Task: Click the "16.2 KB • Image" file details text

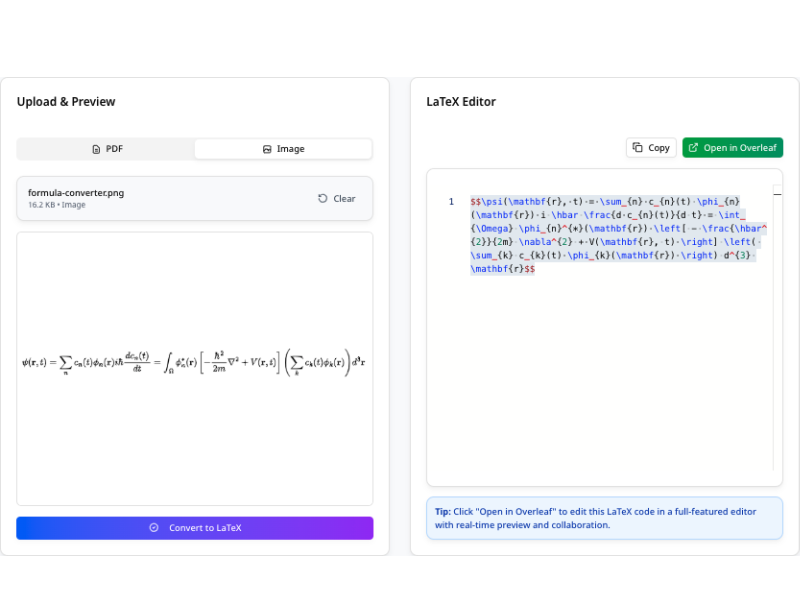Action: coord(57,205)
